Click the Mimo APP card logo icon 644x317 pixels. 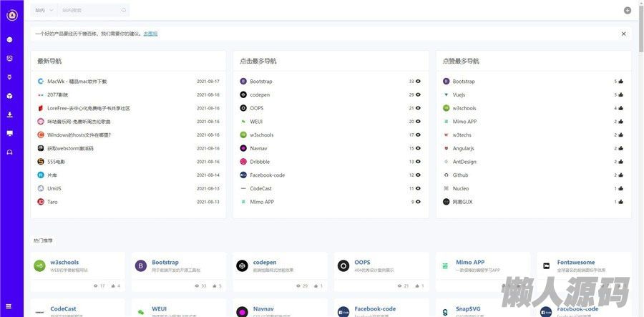(x=445, y=266)
